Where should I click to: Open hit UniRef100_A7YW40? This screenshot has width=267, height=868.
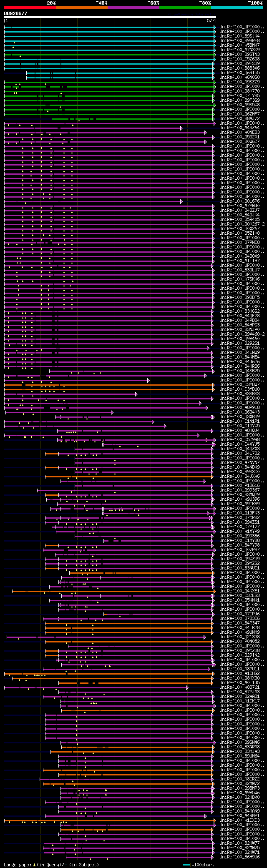click(239, 206)
